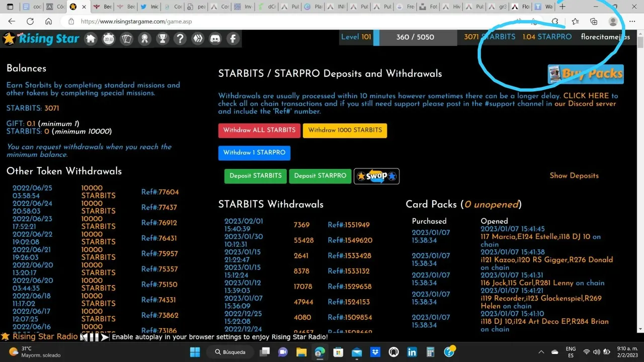The width and height of the screenshot is (644, 362).
Task: Open the browser profile avatar
Action: [613, 22]
